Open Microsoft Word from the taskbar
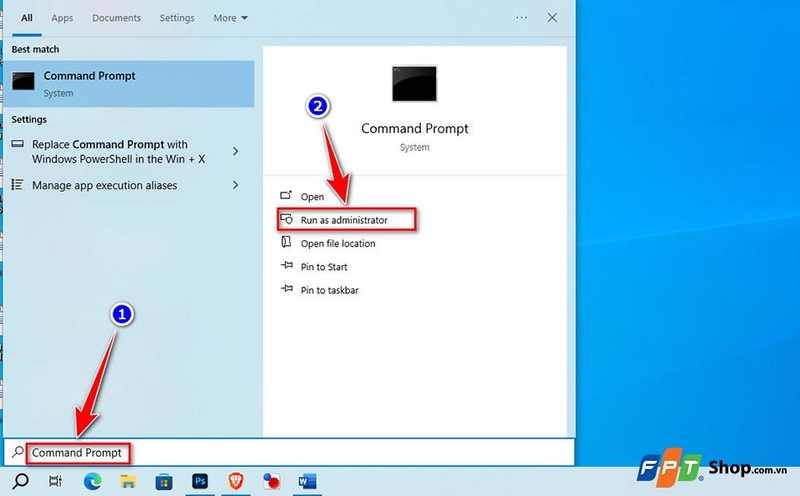This screenshot has width=800, height=496. click(x=307, y=481)
